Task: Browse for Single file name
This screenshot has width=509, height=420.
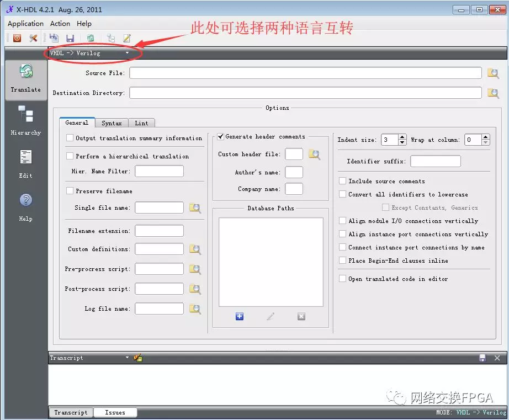Action: click(x=195, y=208)
